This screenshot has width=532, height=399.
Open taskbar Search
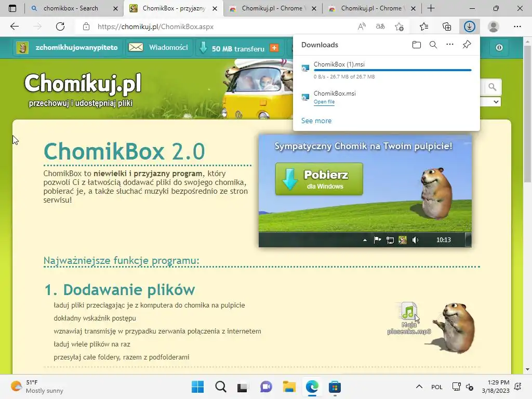point(220,387)
